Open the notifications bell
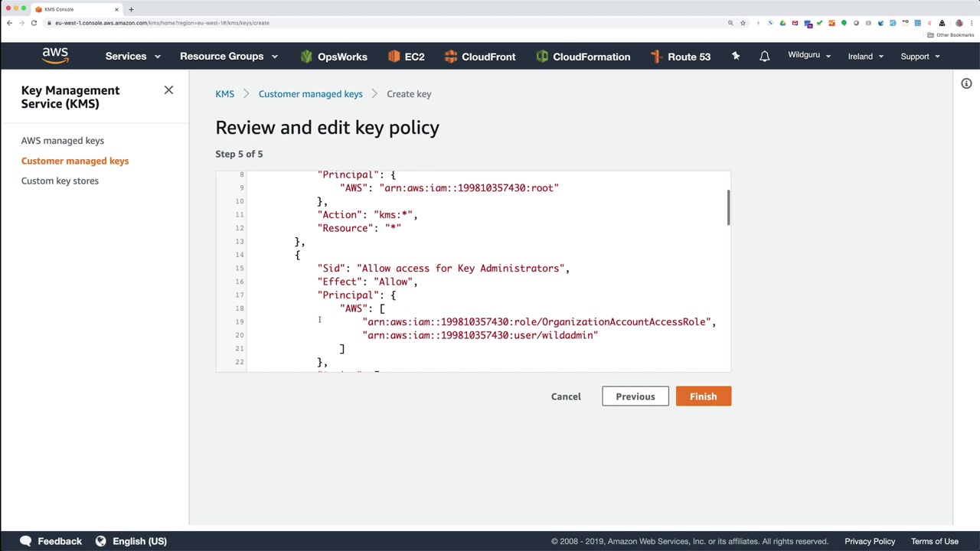 pyautogui.click(x=764, y=56)
